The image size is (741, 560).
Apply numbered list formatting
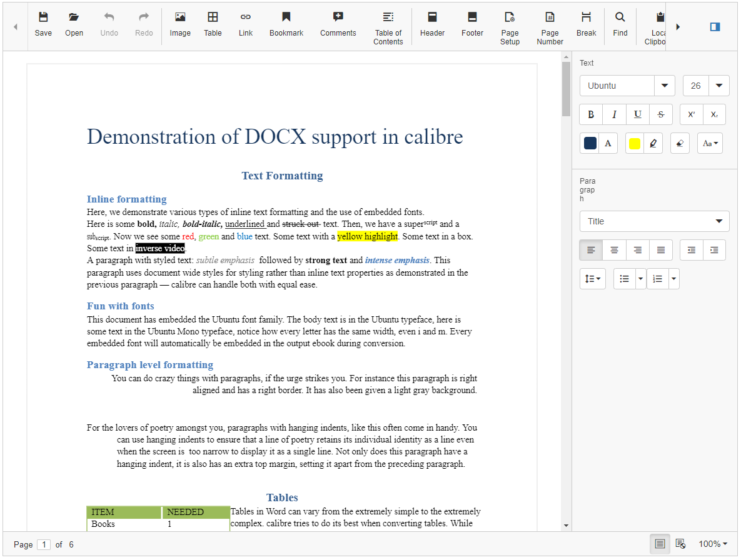click(x=657, y=279)
